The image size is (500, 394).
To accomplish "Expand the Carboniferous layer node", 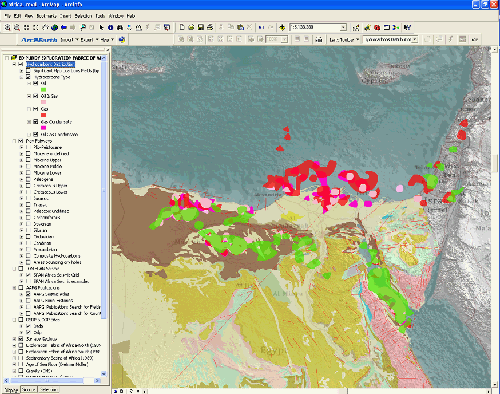I will click(x=21, y=218).
